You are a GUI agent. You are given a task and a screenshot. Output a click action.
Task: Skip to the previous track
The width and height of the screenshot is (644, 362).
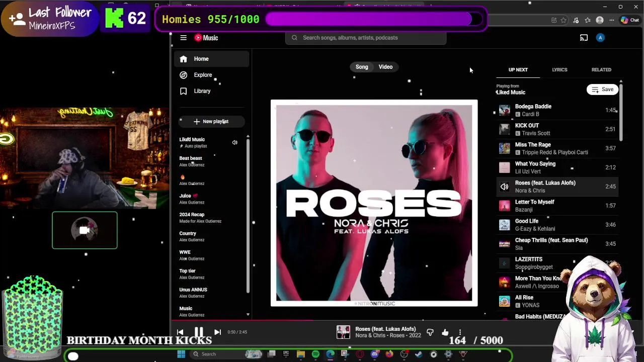(x=180, y=332)
